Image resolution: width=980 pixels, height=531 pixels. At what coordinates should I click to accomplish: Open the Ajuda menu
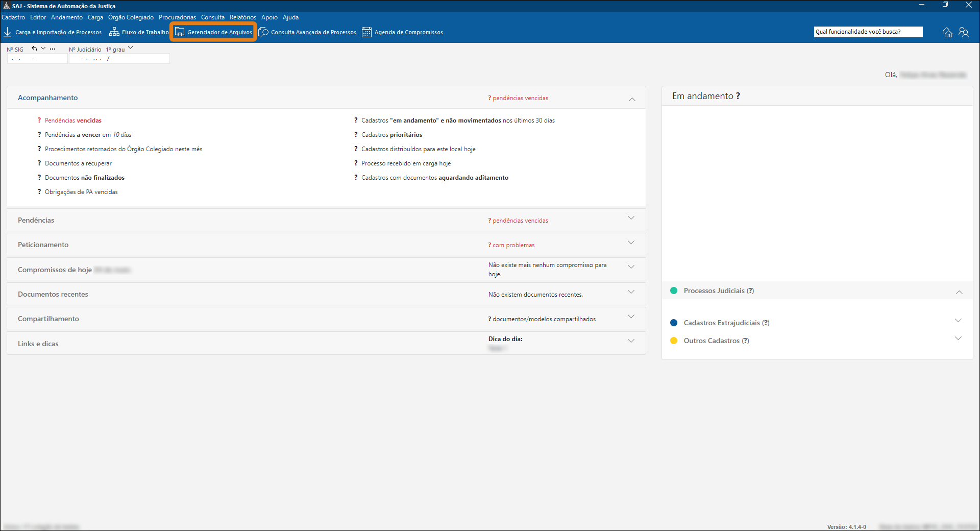tap(291, 17)
